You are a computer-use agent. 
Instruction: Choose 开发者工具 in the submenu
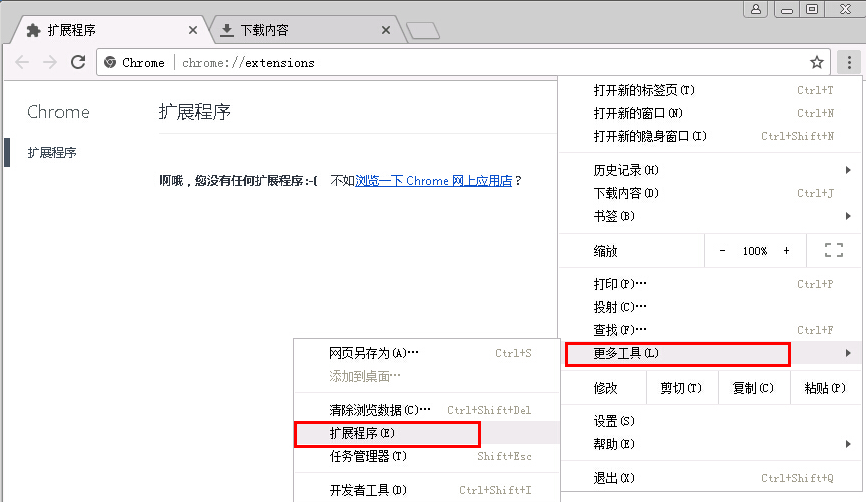427,490
